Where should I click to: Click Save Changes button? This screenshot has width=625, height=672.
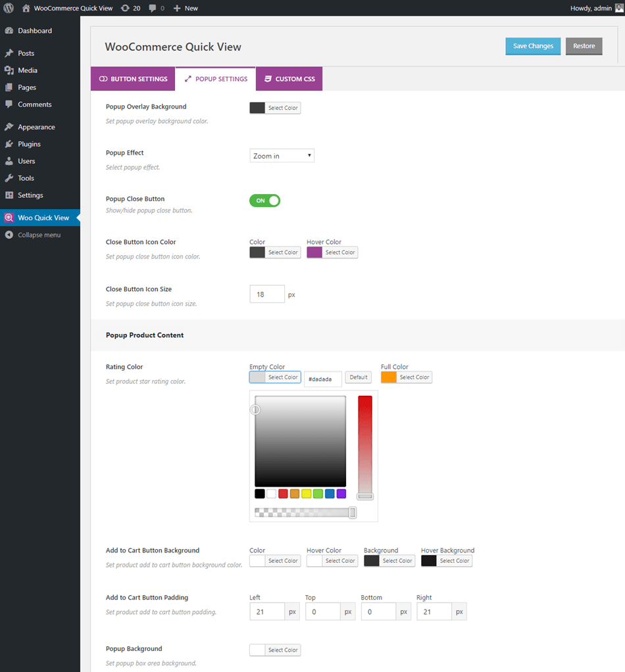coord(533,46)
